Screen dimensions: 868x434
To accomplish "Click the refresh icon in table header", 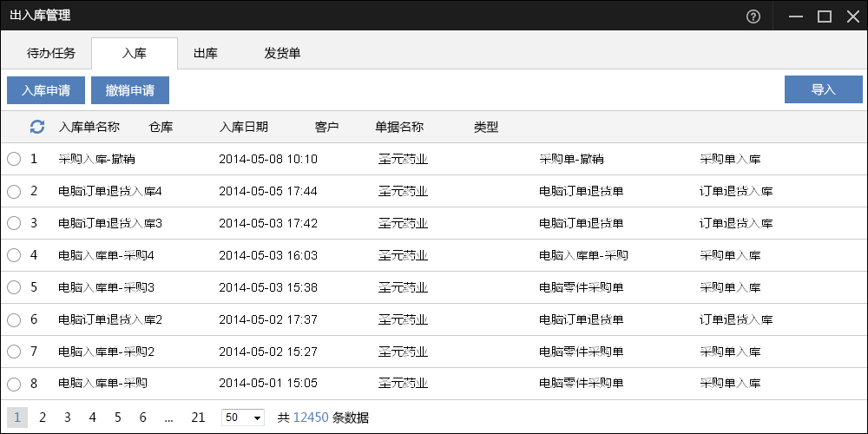I will (x=37, y=128).
